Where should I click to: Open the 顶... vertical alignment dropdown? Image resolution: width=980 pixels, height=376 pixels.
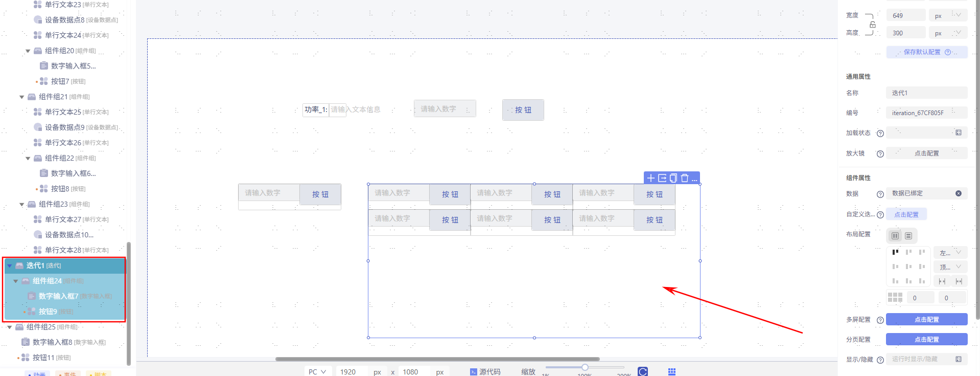pos(950,267)
